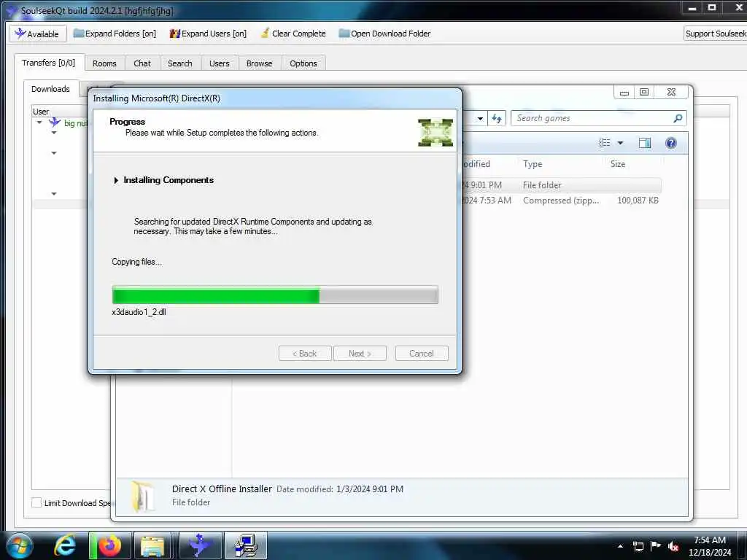This screenshot has height=560, width=747.
Task: Open Action Center flag tray icon
Action: (656, 546)
